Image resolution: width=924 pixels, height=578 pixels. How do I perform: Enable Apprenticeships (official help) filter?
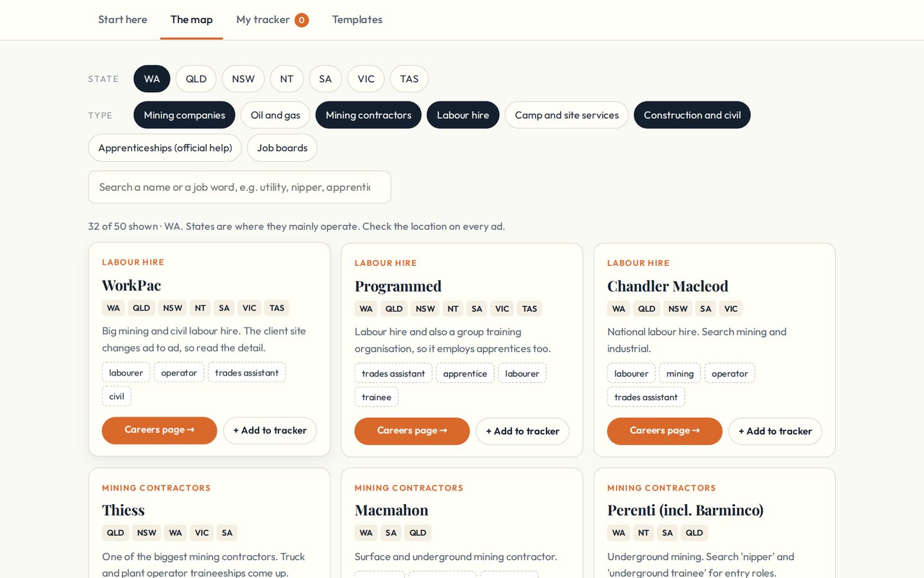[165, 148]
